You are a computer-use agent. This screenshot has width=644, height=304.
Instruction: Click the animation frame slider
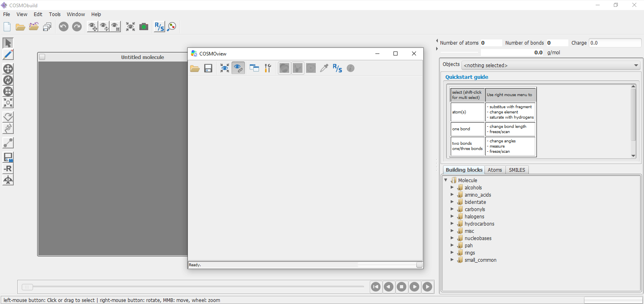click(x=27, y=287)
